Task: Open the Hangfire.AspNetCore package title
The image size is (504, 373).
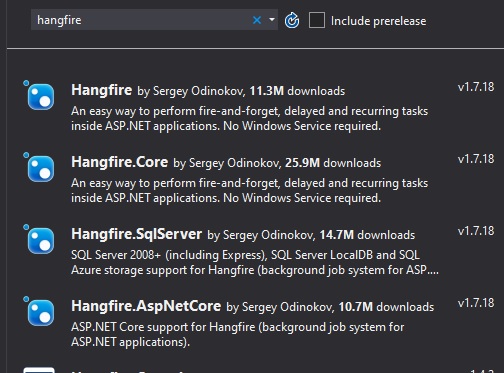Action: tap(146, 307)
